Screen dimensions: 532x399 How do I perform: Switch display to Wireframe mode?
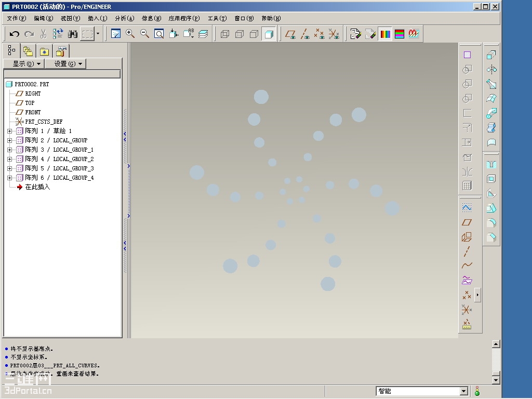pyautogui.click(x=224, y=34)
